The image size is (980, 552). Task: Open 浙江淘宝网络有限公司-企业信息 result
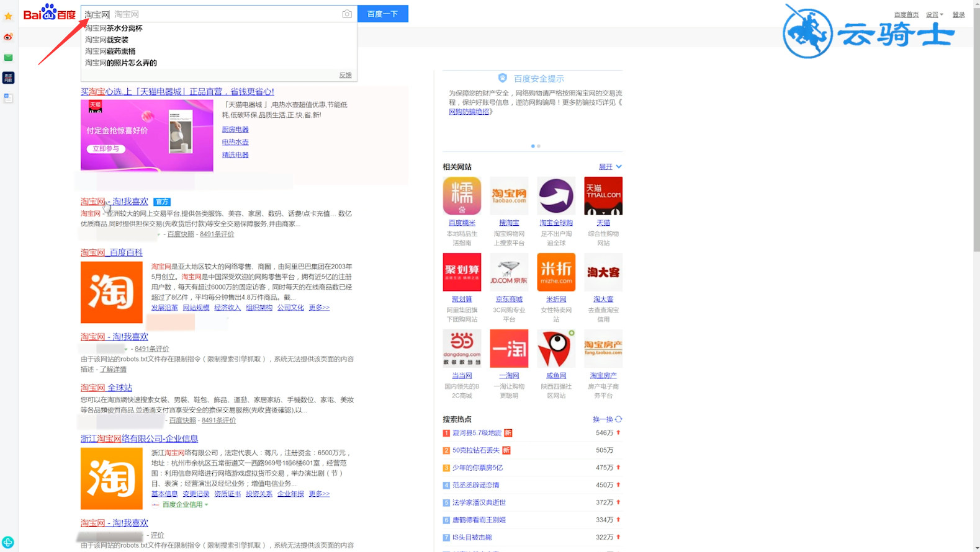pyautogui.click(x=140, y=438)
